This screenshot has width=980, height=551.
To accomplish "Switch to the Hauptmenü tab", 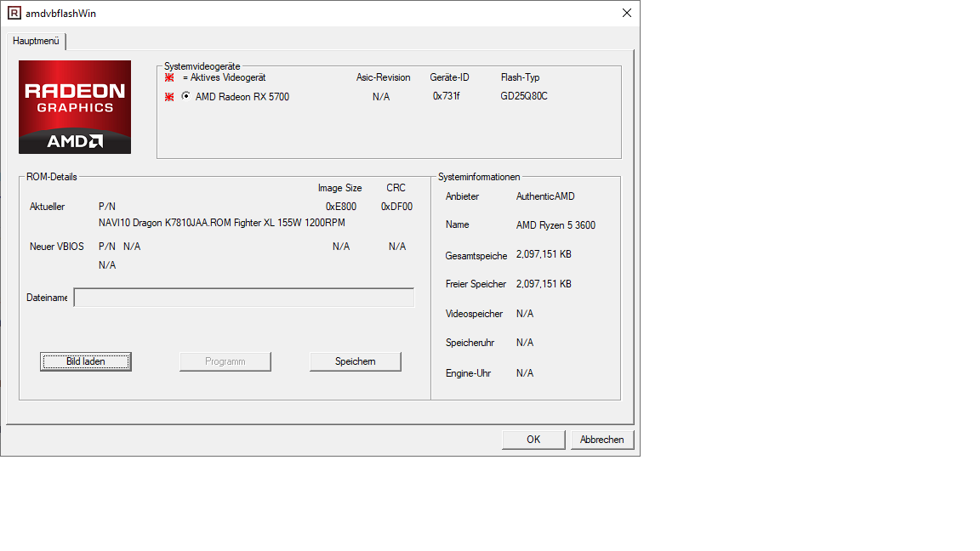I will (x=36, y=40).
